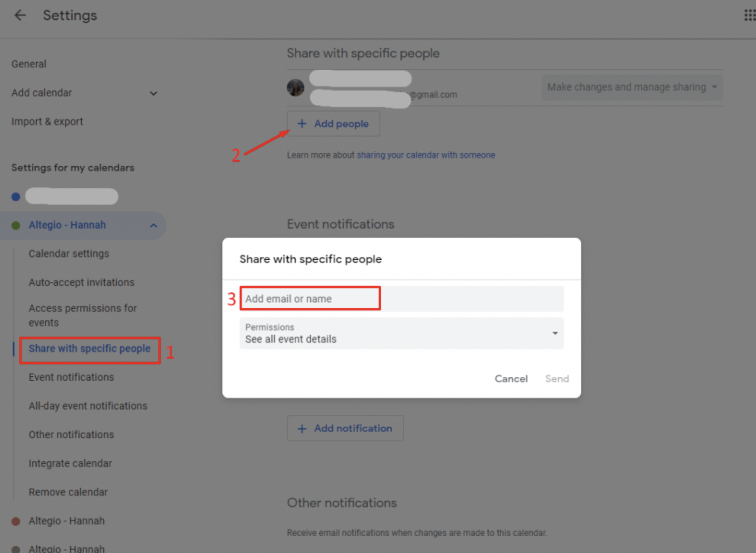Click the blue calendar color dot
Screen dimensions: 756x553
[16, 197]
